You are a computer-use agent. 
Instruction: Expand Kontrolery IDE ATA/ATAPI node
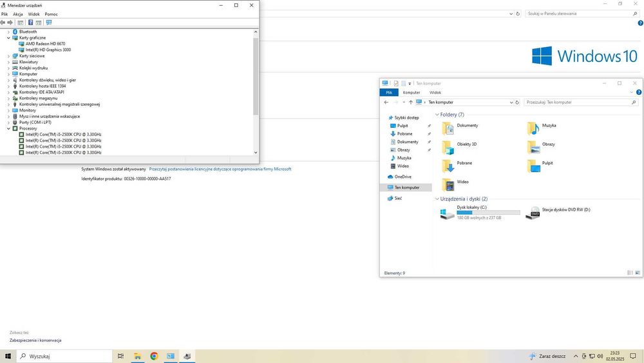click(8, 92)
